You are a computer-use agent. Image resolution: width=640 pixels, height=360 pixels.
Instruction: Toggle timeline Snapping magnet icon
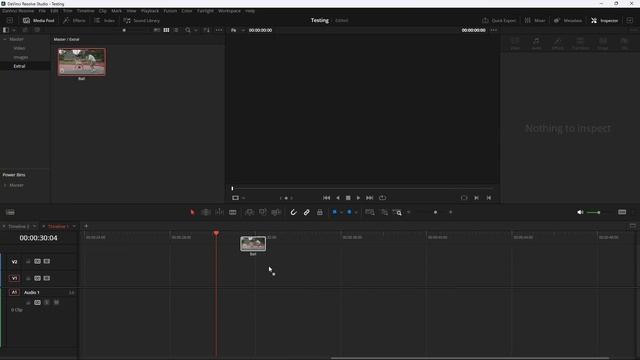pyautogui.click(x=293, y=212)
